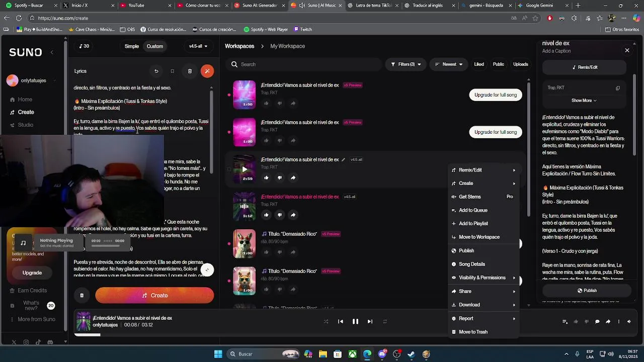The width and height of the screenshot is (644, 362).
Task: Play the 2:59 song thumbnail
Action: tap(244, 169)
